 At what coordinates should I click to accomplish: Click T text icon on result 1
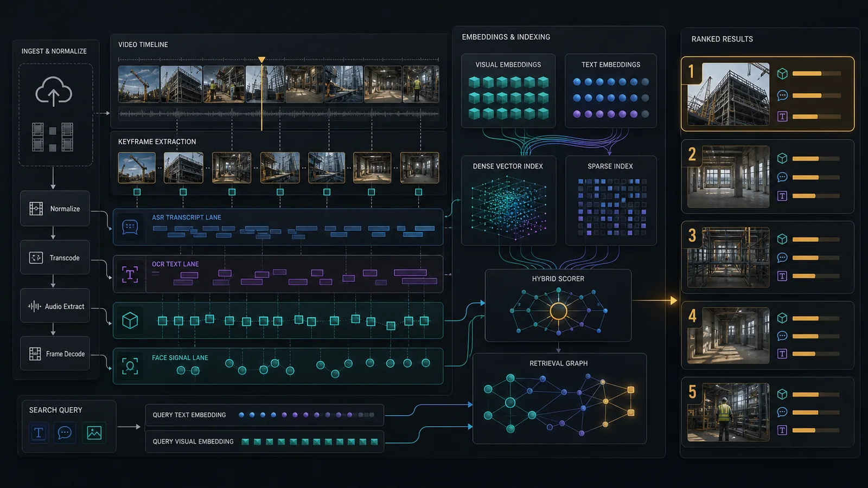[x=782, y=117]
